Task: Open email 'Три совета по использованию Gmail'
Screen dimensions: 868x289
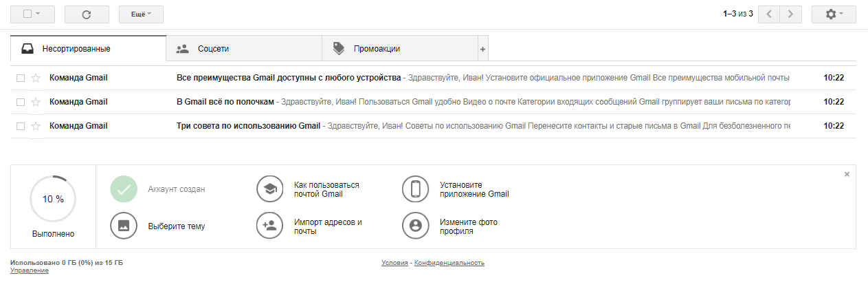Action: (x=433, y=126)
